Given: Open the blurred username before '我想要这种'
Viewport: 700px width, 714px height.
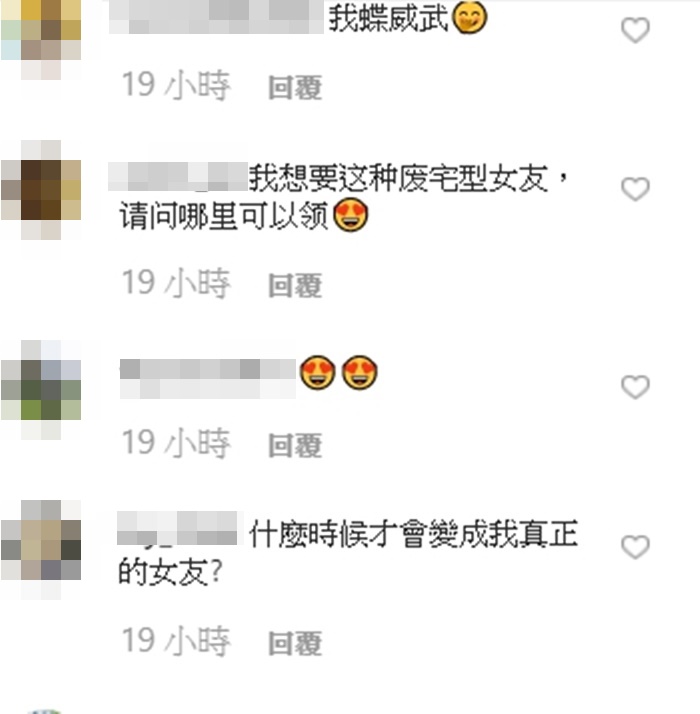Looking at the screenshot, I should (178, 176).
